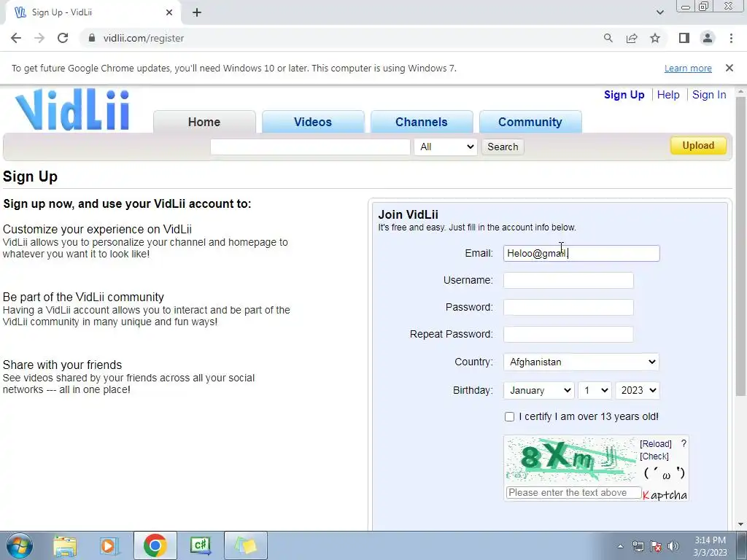Focus the captcha text input field
Image resolution: width=747 pixels, height=560 pixels.
coord(573,493)
